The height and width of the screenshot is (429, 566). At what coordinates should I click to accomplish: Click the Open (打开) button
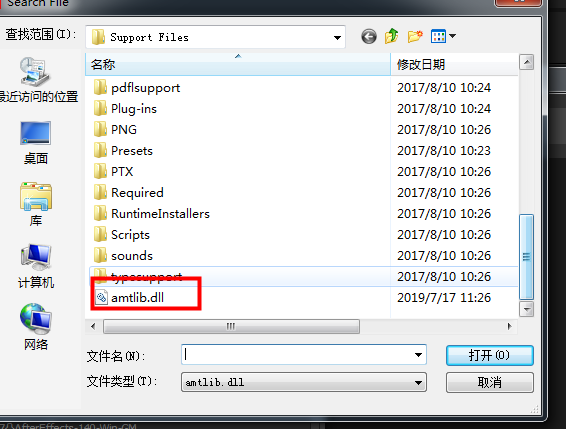[x=489, y=355]
